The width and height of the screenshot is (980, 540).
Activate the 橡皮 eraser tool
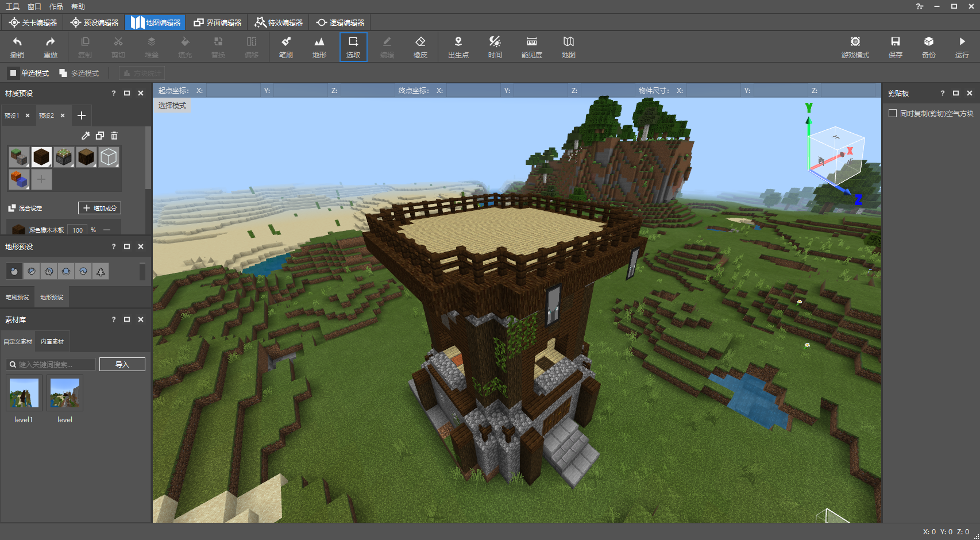tap(420, 47)
